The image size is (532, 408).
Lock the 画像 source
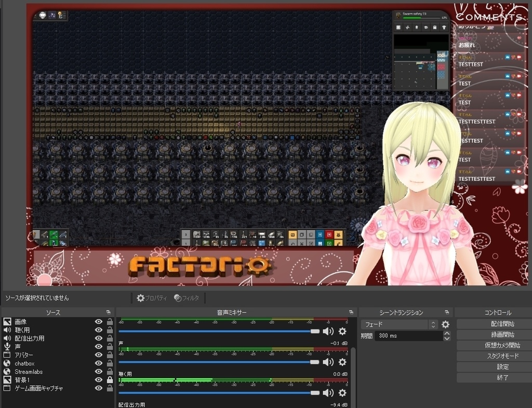[x=110, y=321]
